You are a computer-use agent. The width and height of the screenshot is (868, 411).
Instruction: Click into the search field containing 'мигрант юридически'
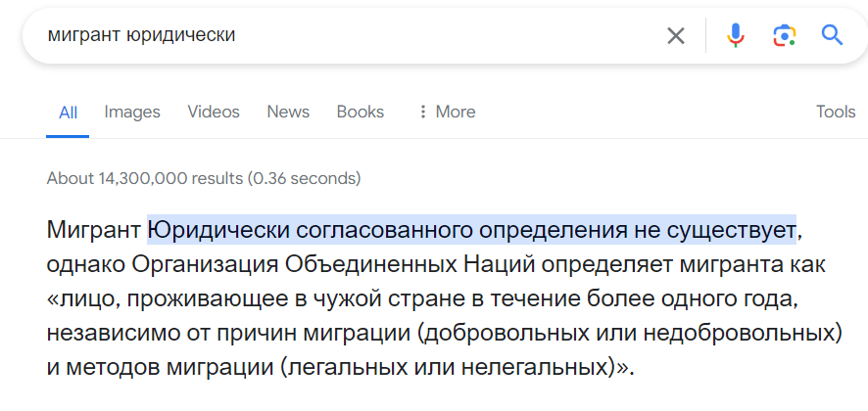343,36
